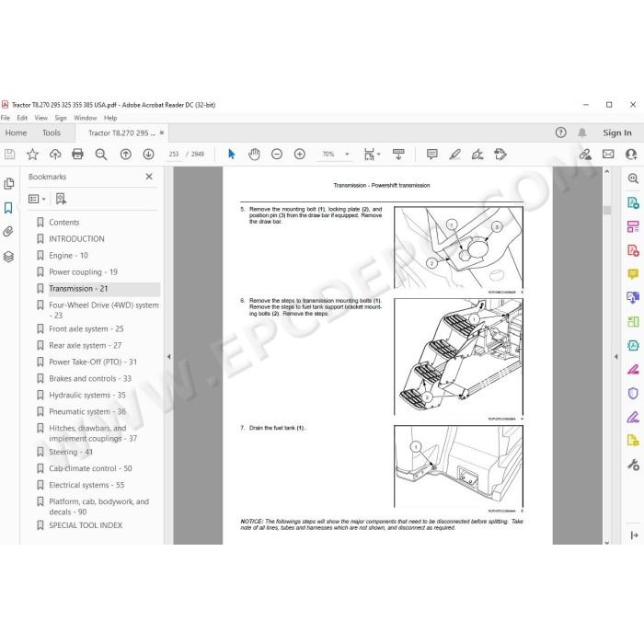644x644 pixels.
Task: Open the Find text magnifier icon
Action: click(x=101, y=155)
